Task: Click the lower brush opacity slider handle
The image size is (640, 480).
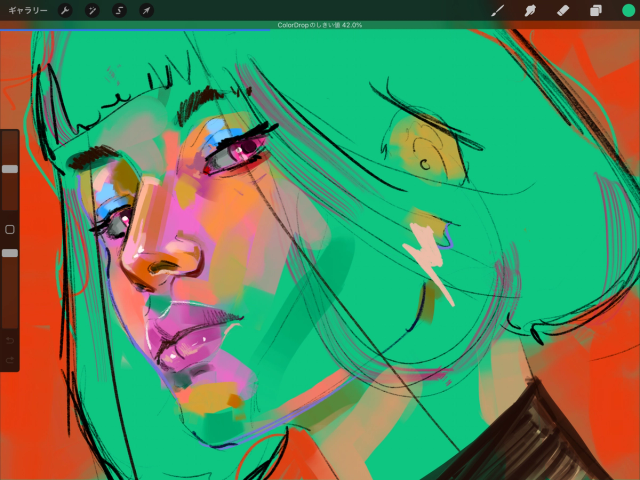Action: 9,253
